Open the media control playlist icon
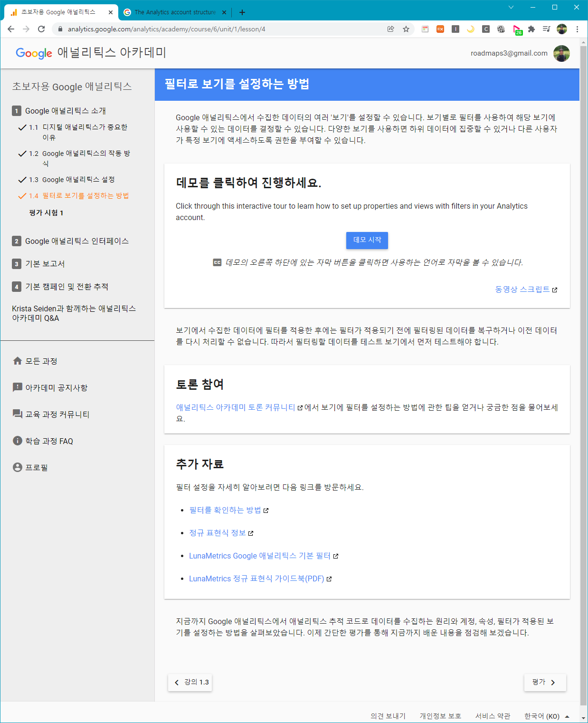 [547, 29]
